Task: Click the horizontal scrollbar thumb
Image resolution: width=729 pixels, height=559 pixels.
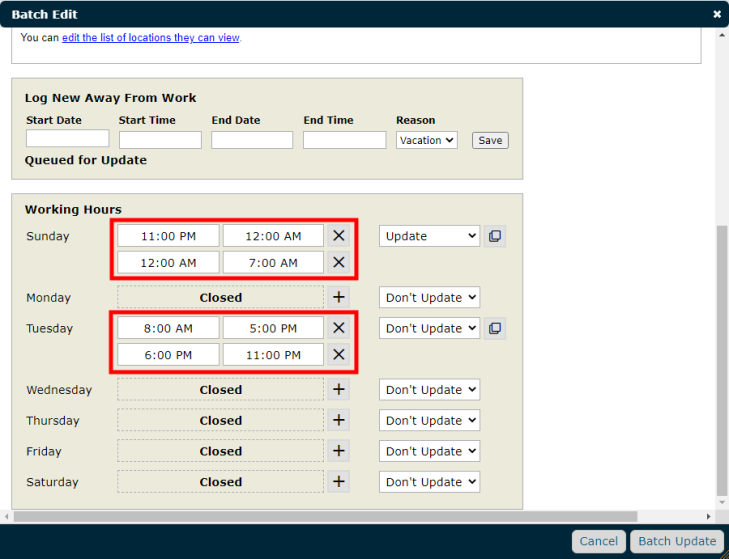Action: coord(325,516)
